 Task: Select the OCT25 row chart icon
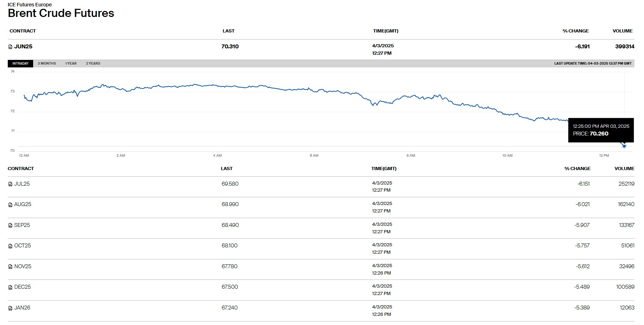pyautogui.click(x=10, y=246)
